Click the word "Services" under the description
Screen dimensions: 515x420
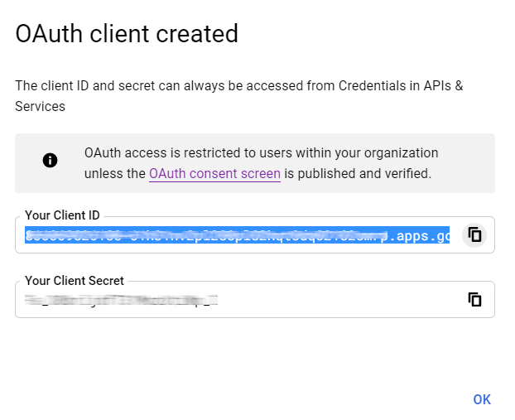point(40,106)
